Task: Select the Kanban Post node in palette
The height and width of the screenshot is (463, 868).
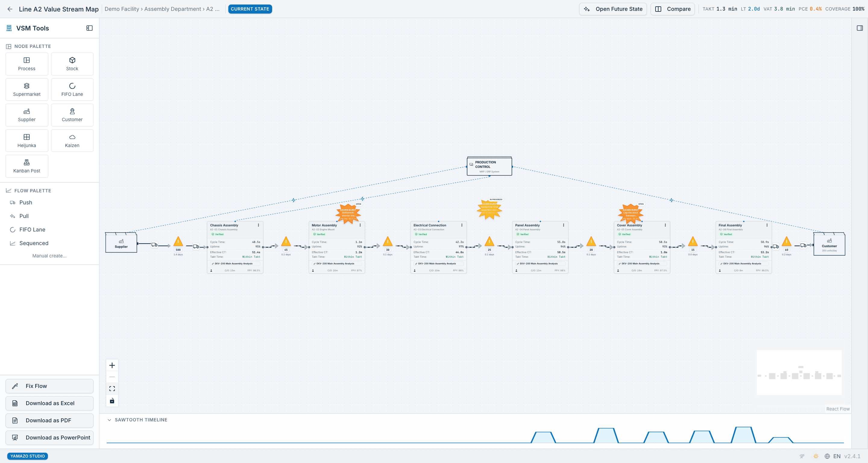Action: [x=27, y=166]
